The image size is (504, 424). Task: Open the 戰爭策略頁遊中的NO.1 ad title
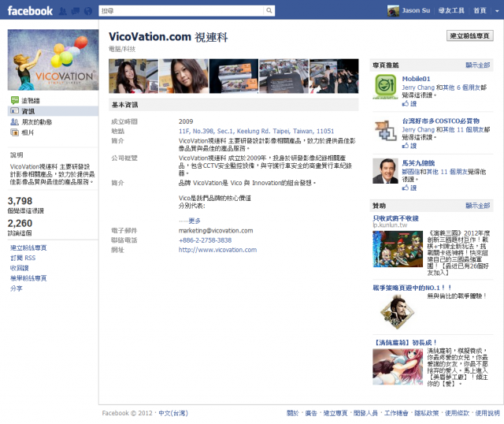(412, 288)
